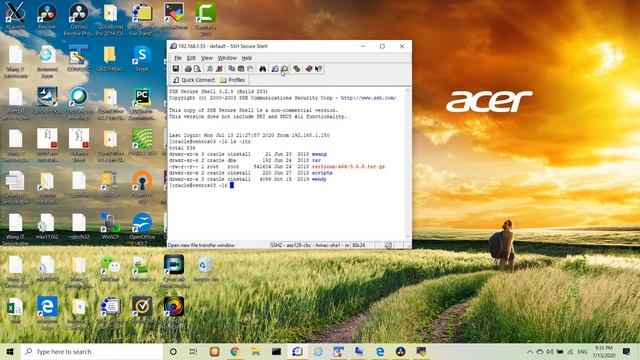The height and width of the screenshot is (360, 640).
Task: Click the Print icon in SSH toolbar
Action: [x=188, y=69]
